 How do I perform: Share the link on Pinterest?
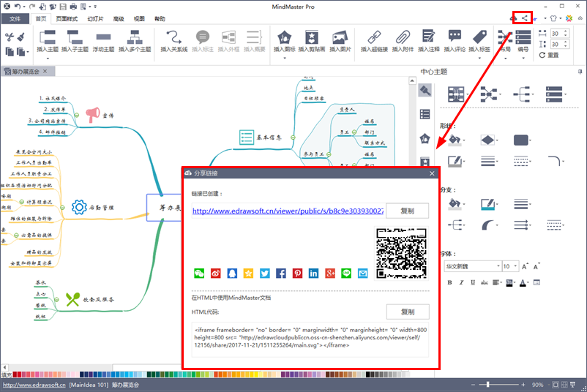point(297,273)
